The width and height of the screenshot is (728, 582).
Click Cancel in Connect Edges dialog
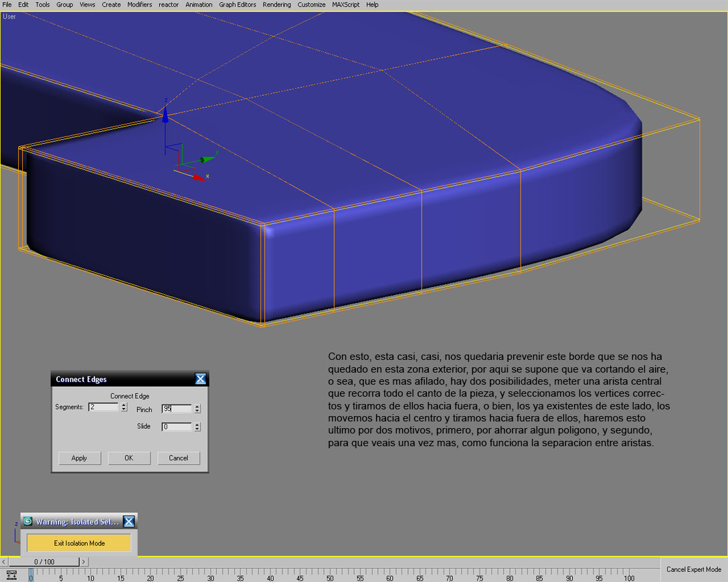(179, 458)
